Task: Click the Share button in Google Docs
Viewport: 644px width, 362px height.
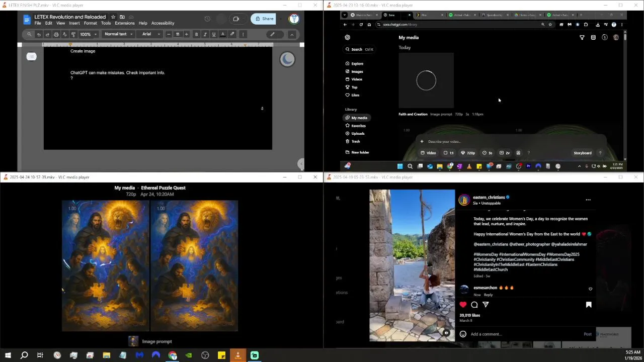Action: coord(264,19)
